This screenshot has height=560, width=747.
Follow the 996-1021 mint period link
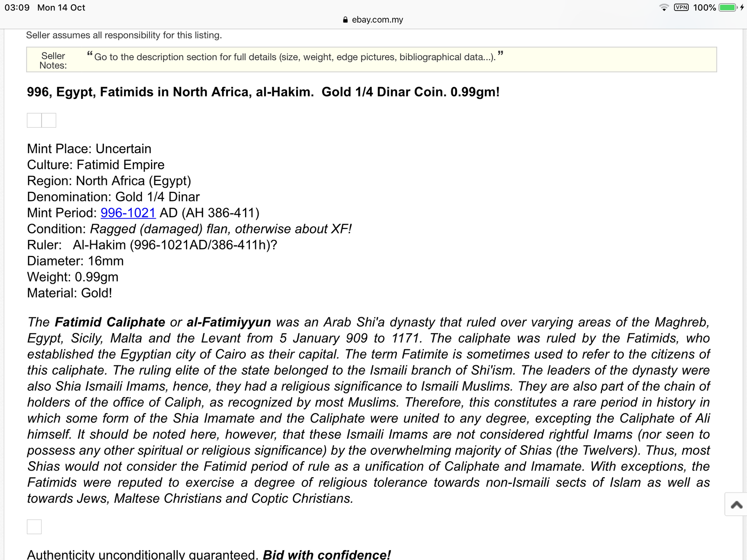tap(128, 213)
